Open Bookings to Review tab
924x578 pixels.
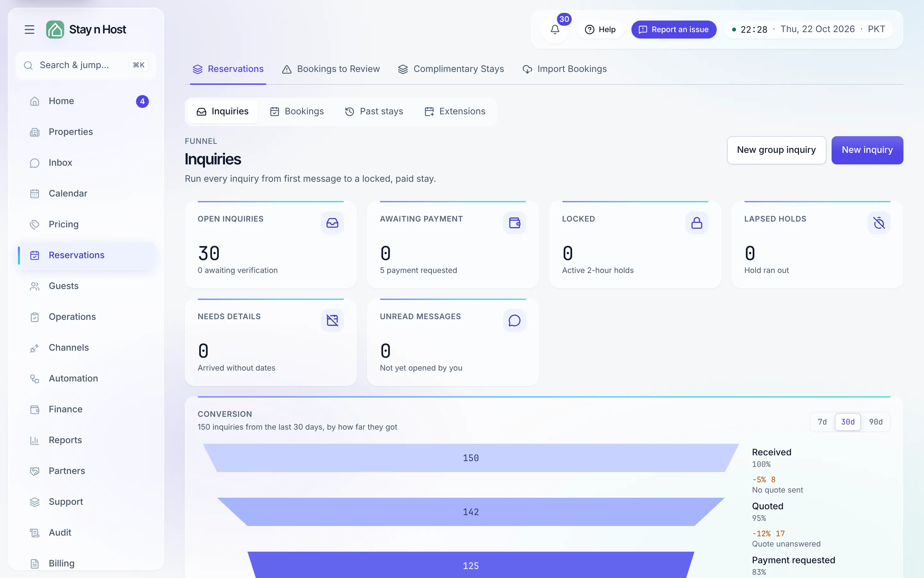tap(331, 69)
